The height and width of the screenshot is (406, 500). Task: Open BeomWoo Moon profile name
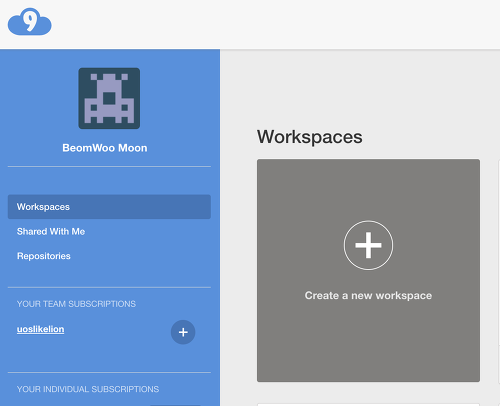point(105,148)
